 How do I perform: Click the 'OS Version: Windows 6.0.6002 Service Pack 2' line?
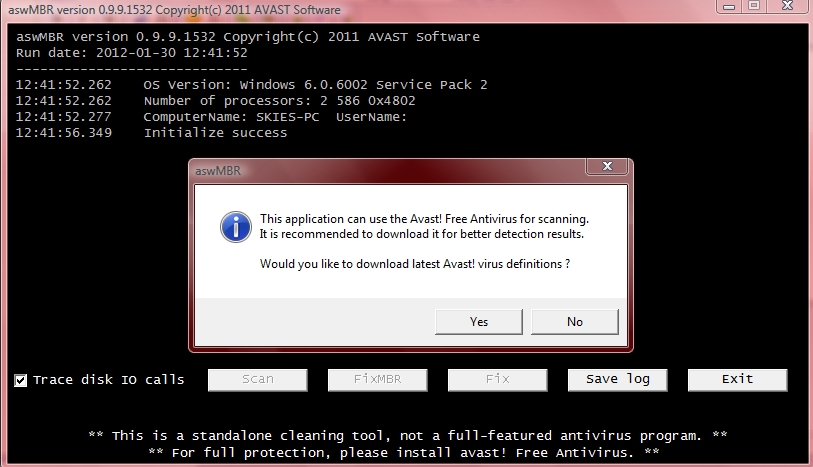pos(251,84)
